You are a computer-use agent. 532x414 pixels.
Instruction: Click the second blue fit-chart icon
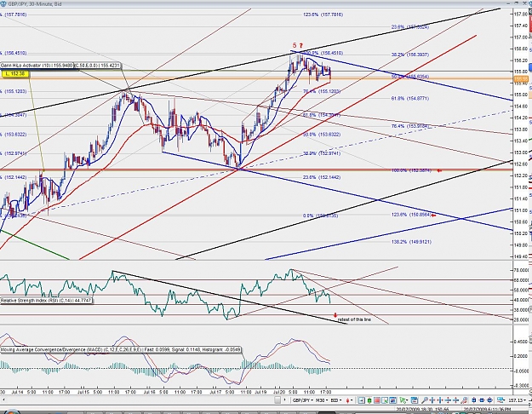point(482,400)
